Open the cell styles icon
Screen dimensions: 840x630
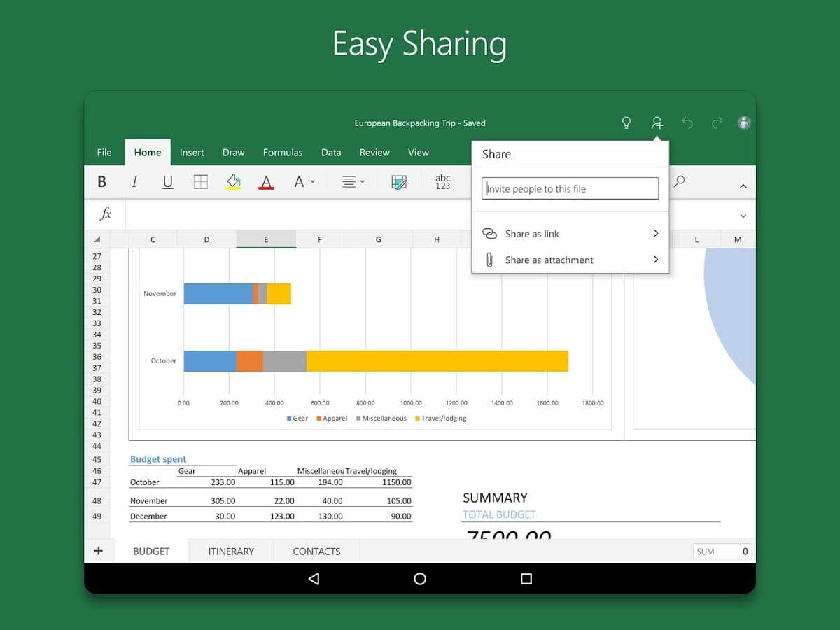click(x=399, y=182)
